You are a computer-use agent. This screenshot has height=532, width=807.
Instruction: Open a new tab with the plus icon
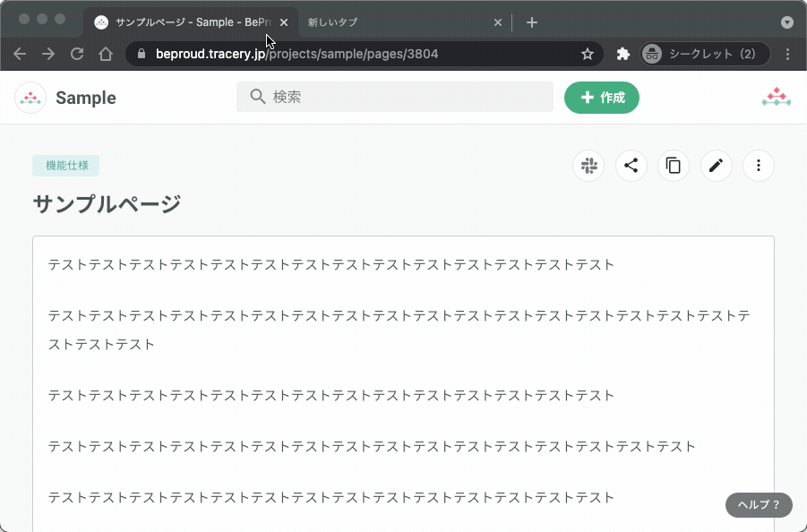(532, 22)
